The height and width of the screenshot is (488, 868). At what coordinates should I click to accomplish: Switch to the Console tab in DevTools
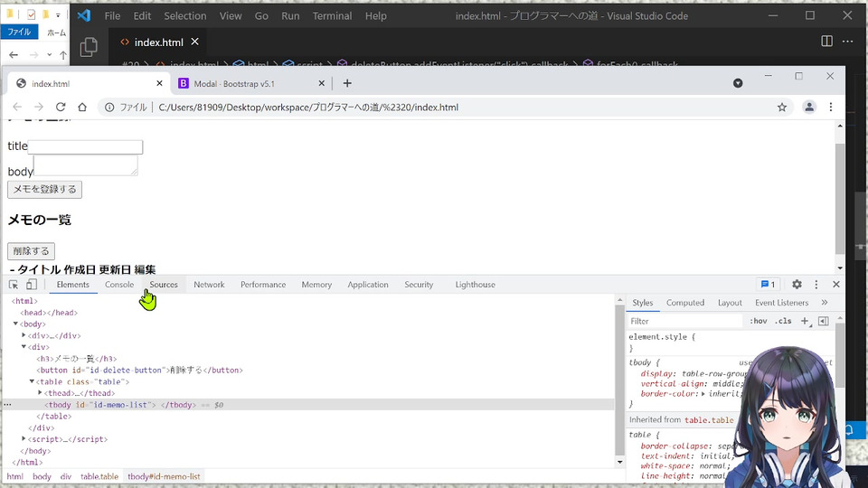coord(119,285)
